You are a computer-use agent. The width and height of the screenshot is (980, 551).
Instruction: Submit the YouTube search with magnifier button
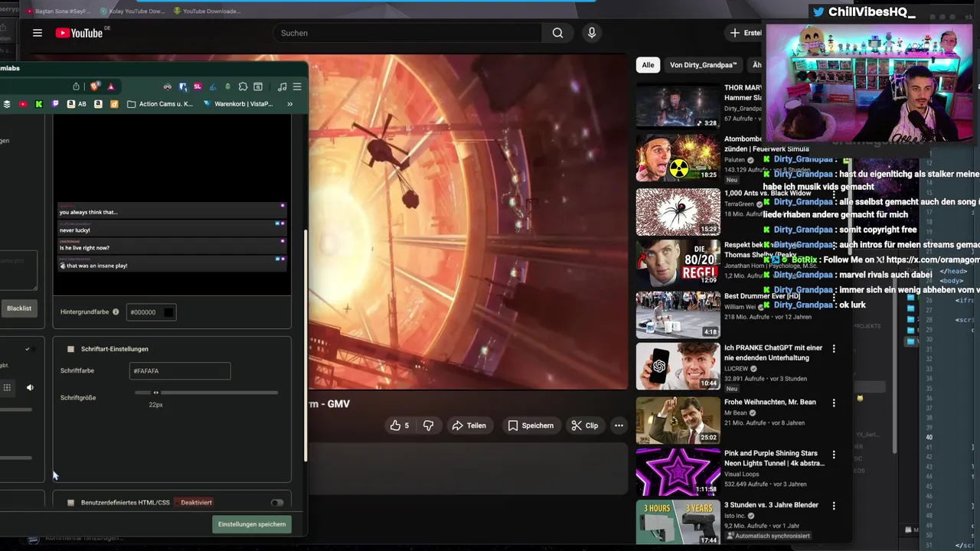(x=557, y=33)
